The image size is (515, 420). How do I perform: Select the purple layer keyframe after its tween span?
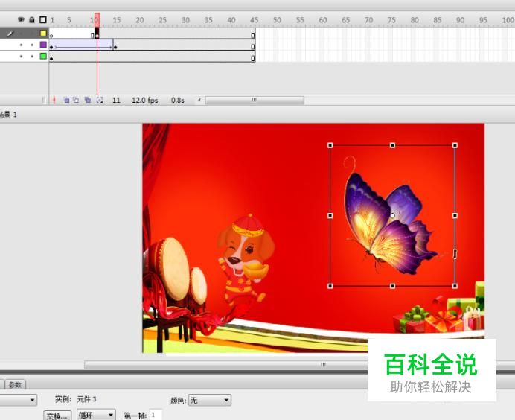click(115, 47)
